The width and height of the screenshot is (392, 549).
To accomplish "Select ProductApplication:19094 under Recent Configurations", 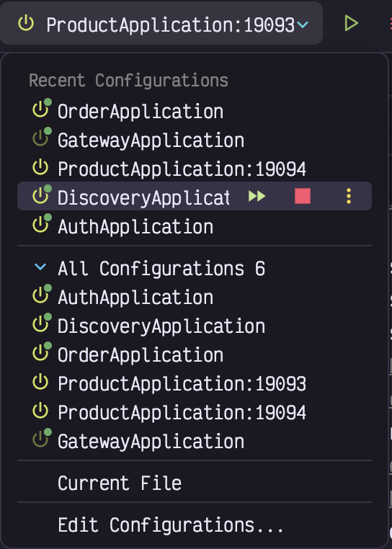I will point(195,169).
